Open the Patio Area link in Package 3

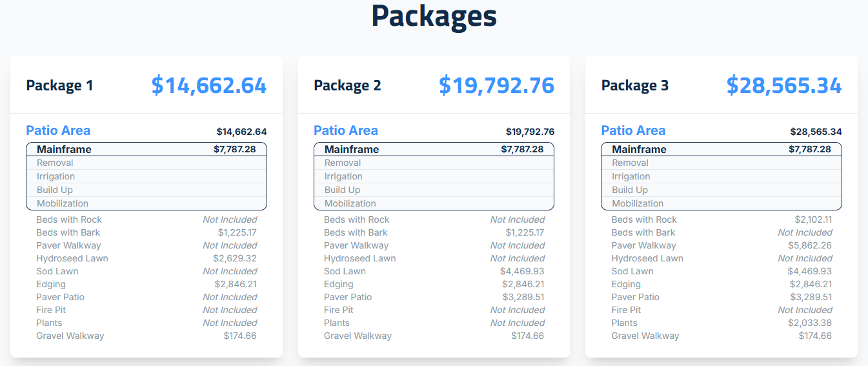click(x=633, y=130)
